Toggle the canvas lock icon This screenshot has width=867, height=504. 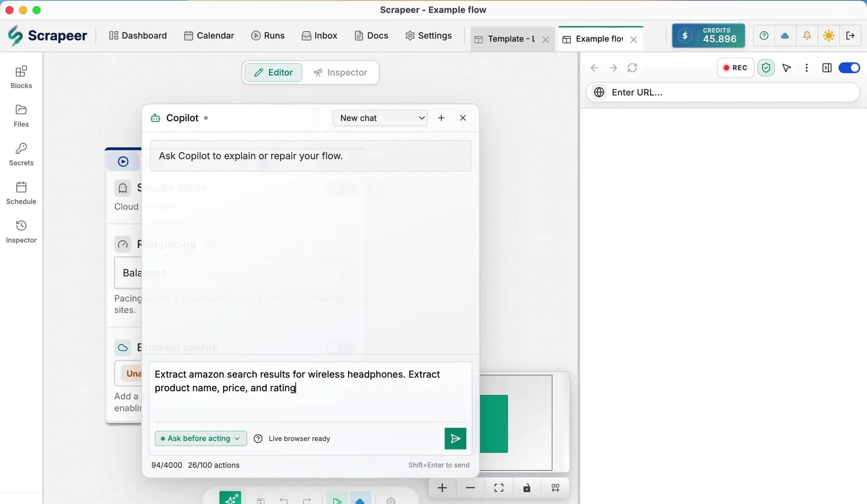[x=527, y=488]
